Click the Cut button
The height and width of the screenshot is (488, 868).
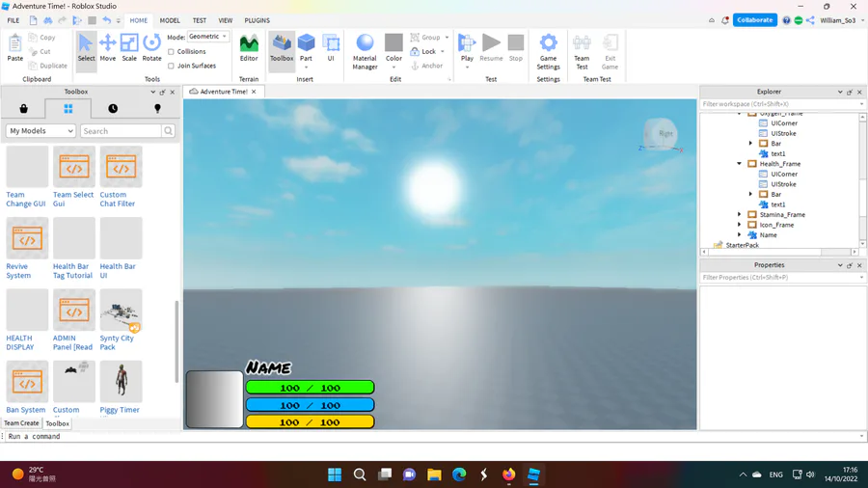click(x=40, y=51)
